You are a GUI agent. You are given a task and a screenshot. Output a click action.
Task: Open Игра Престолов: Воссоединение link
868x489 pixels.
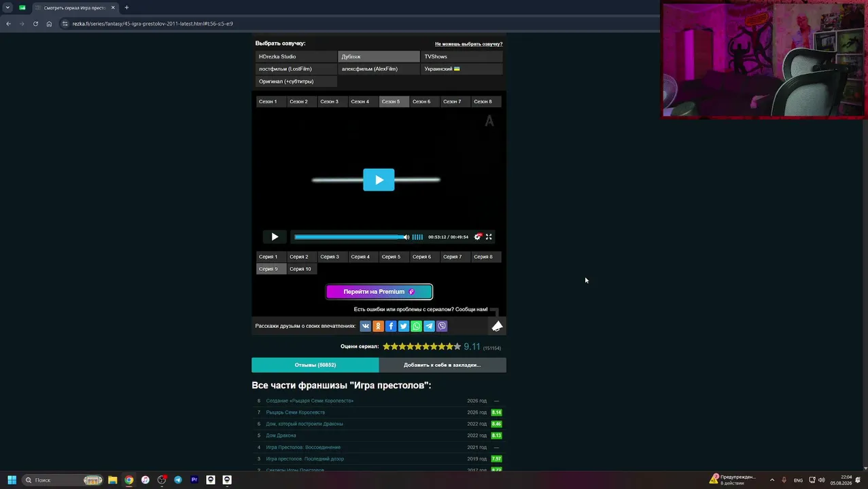tap(303, 448)
